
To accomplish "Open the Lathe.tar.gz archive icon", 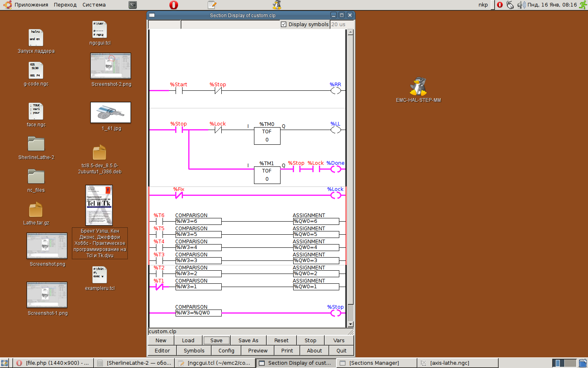I will pos(36,210).
